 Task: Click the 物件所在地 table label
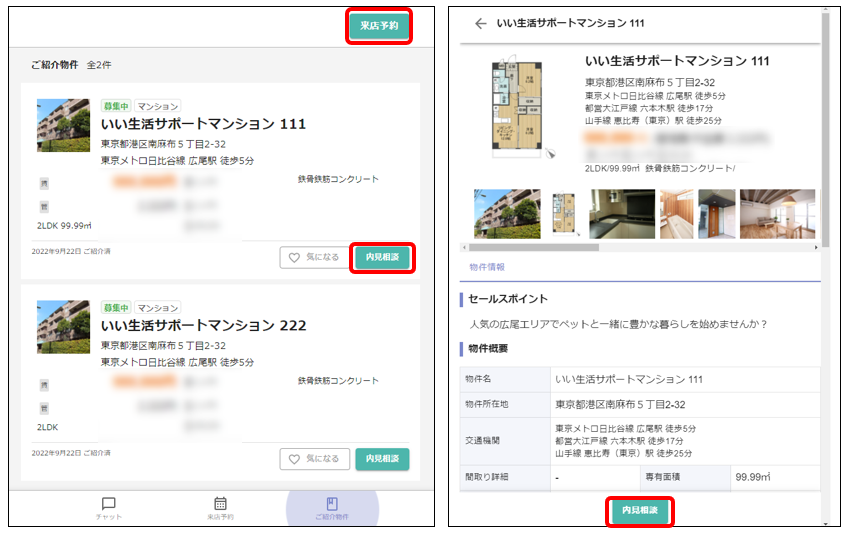coord(487,404)
